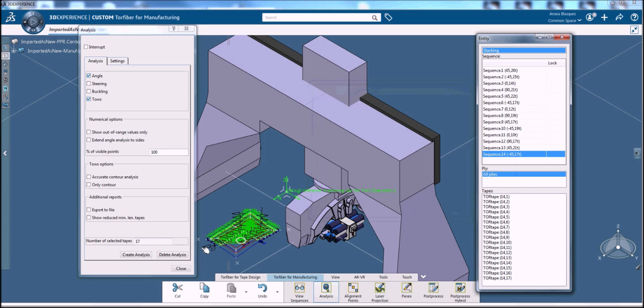Screen dimensions: 644x308
Task: Enable Extend angle analysis to sides
Action: click(89, 140)
